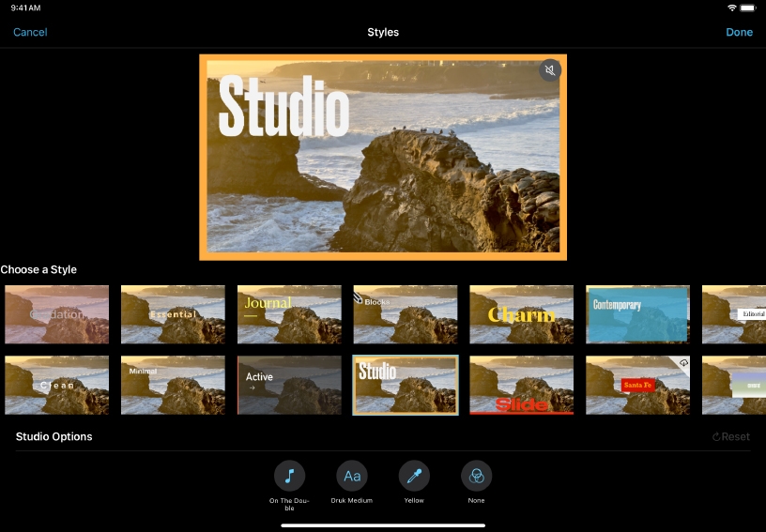Select the Journal style thumbnail
The height and width of the screenshot is (532, 766).
[x=289, y=314]
